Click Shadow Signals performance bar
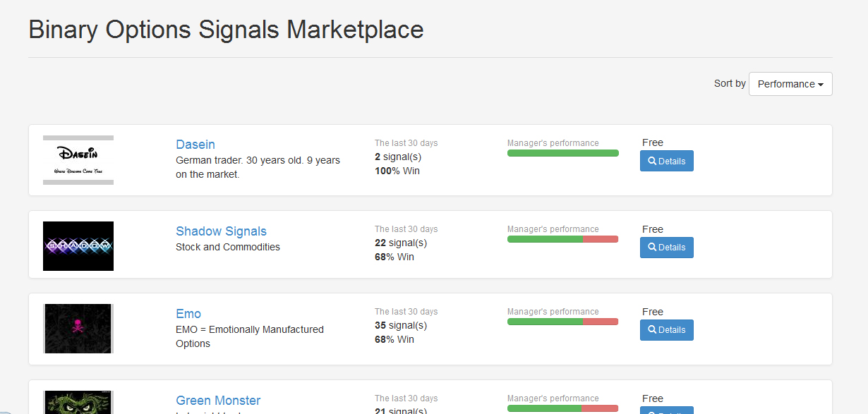Image resolution: width=868 pixels, height=414 pixels. point(562,239)
